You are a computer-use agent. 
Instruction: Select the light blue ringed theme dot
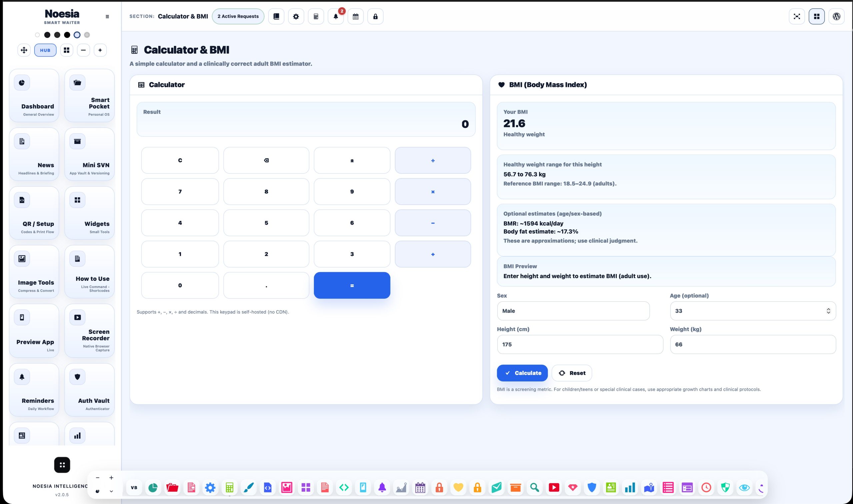(77, 35)
